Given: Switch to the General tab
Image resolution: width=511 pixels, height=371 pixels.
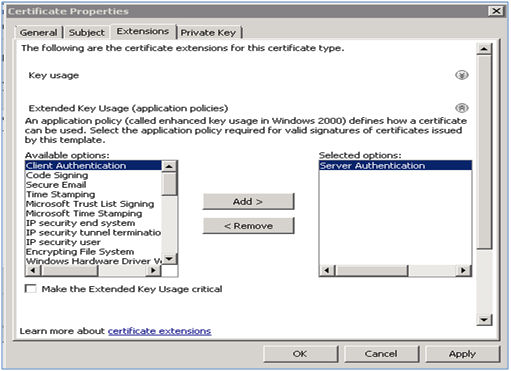Looking at the screenshot, I should click(38, 33).
